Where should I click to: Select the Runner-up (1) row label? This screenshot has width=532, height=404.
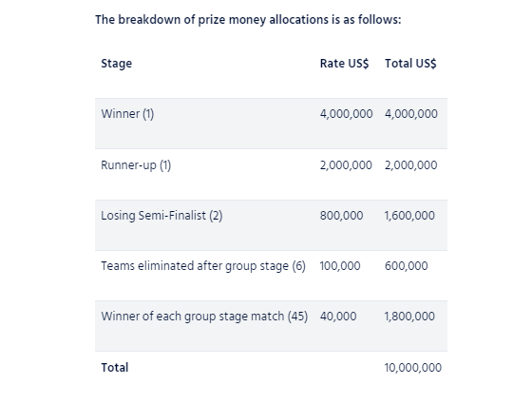click(136, 165)
